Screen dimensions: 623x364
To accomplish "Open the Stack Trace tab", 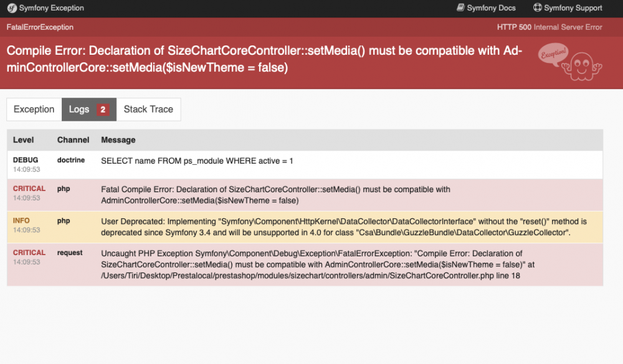I will pos(148,110).
